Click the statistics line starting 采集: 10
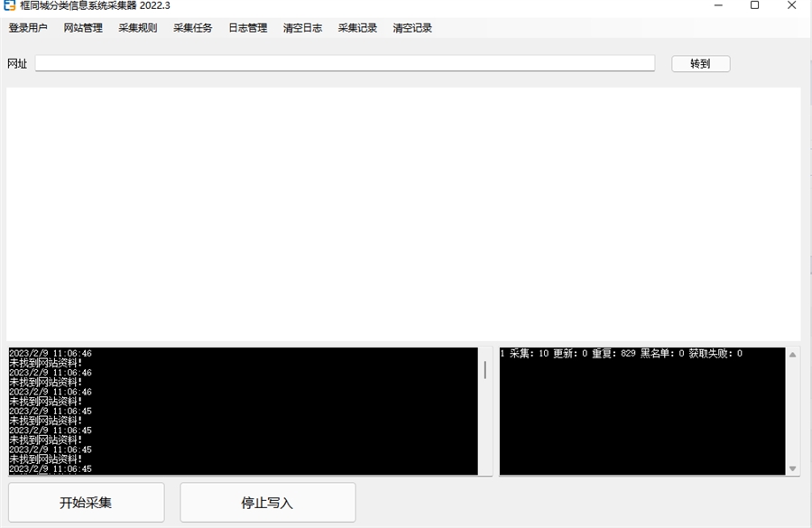Image resolution: width=812 pixels, height=528 pixels. pos(621,354)
